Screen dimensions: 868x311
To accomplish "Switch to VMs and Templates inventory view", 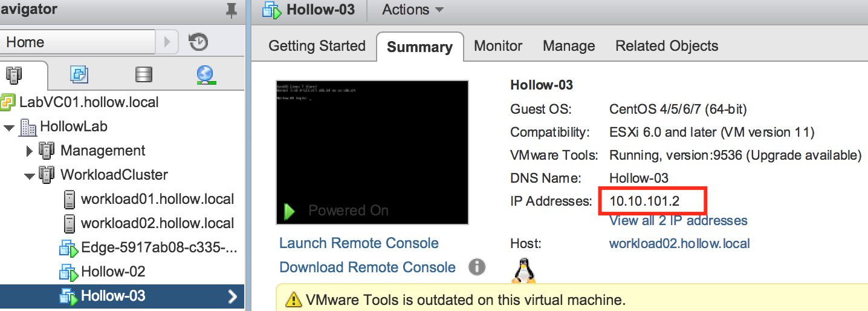I will [x=79, y=74].
